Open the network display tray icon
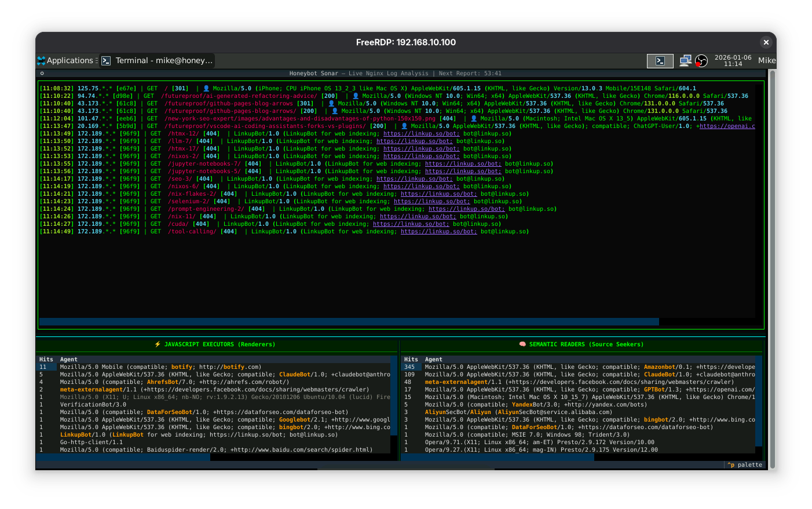This screenshot has height=509, width=812. 685,61
